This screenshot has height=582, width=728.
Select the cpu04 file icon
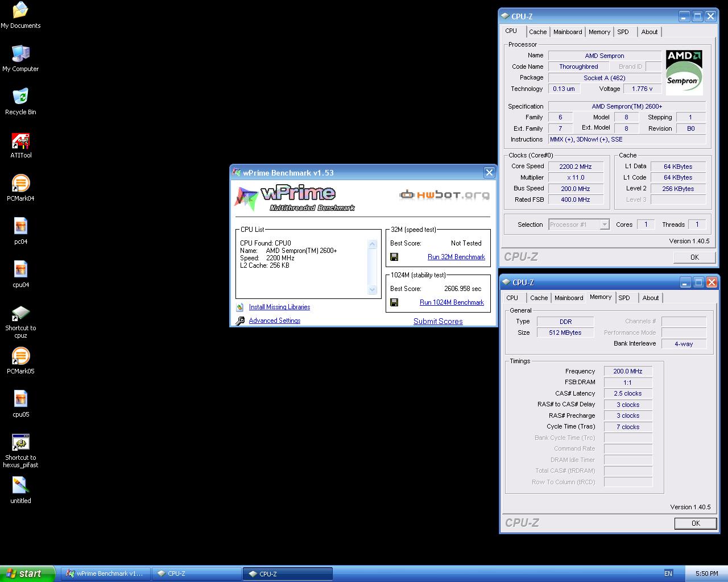(x=20, y=269)
